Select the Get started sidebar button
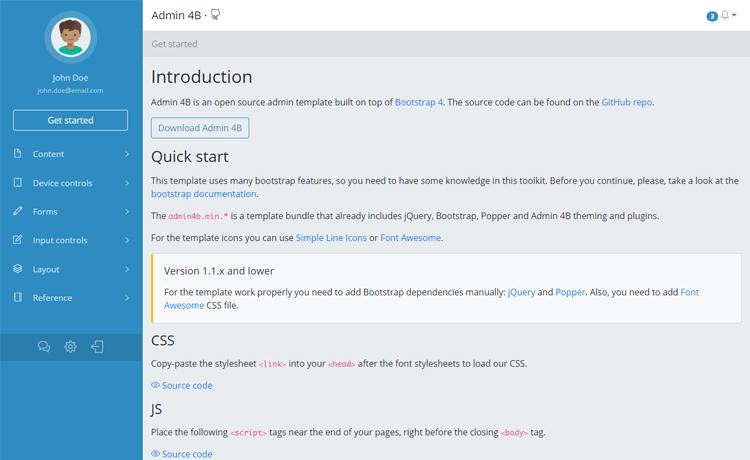This screenshot has height=460, width=750. [70, 120]
